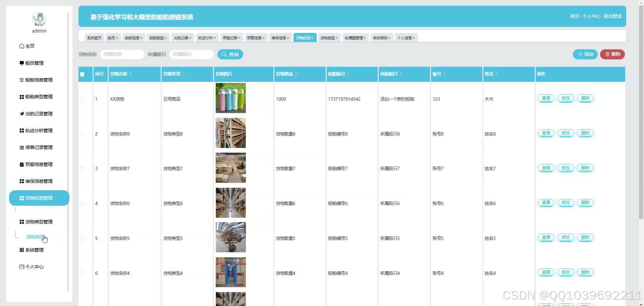Click the sort arrows beside 货物类型 header
The height and width of the screenshot is (306, 644).
point(184,74)
